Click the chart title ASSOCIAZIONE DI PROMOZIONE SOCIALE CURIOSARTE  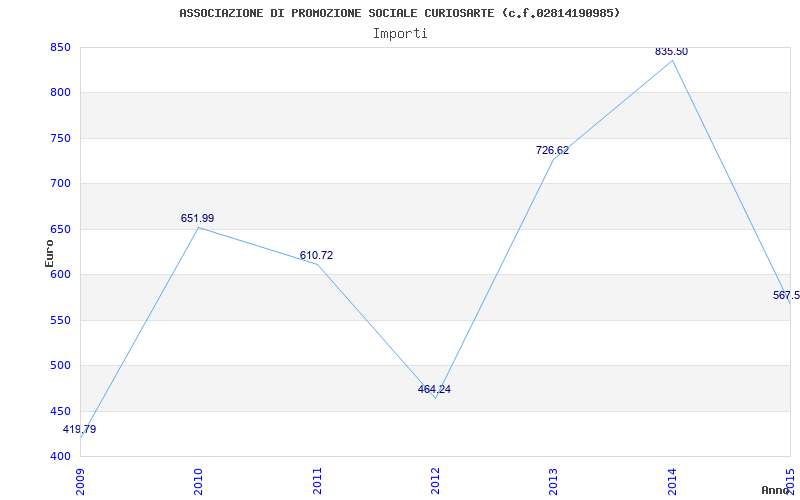pos(399,13)
